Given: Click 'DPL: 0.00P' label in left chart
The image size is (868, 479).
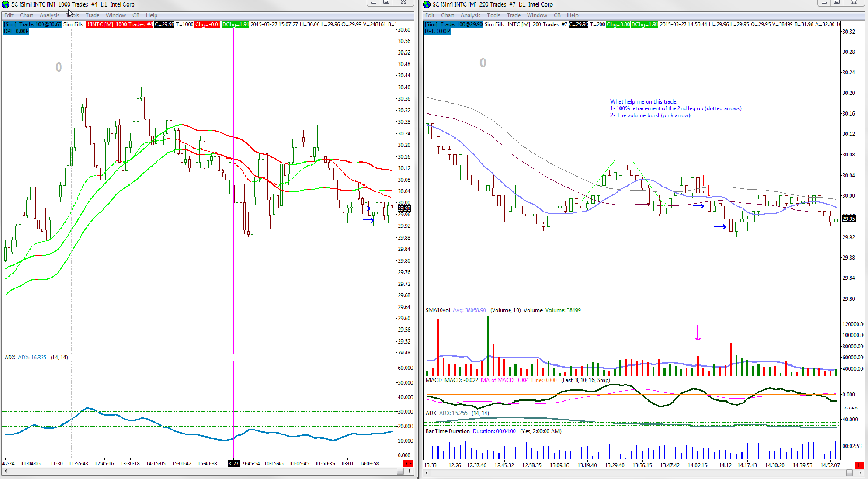Looking at the screenshot, I should pos(16,31).
